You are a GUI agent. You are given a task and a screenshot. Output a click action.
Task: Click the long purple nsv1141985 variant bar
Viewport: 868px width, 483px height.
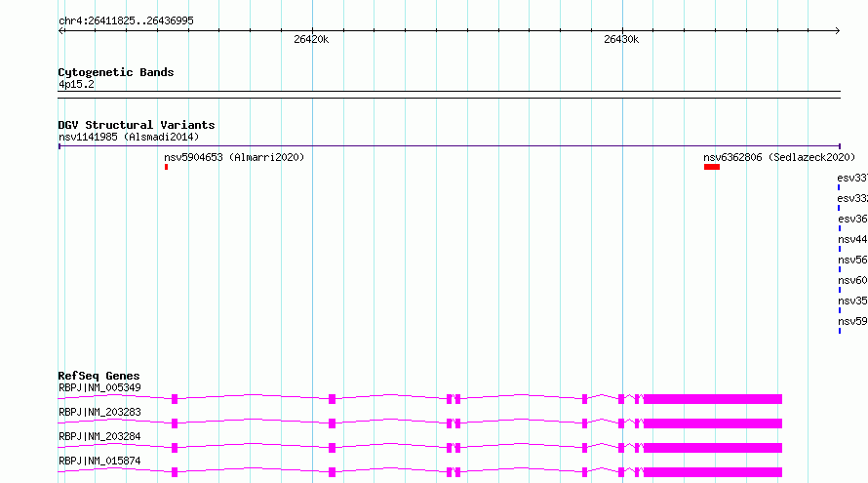click(449, 146)
